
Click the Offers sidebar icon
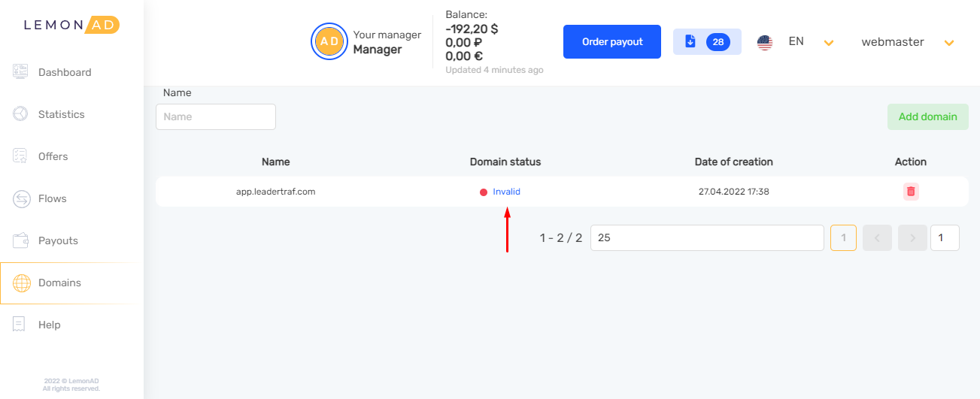(21, 156)
